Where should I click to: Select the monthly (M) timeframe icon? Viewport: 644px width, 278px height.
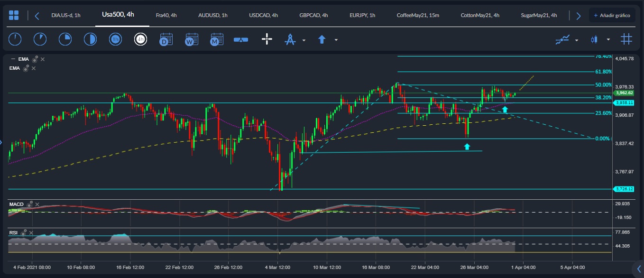point(217,39)
